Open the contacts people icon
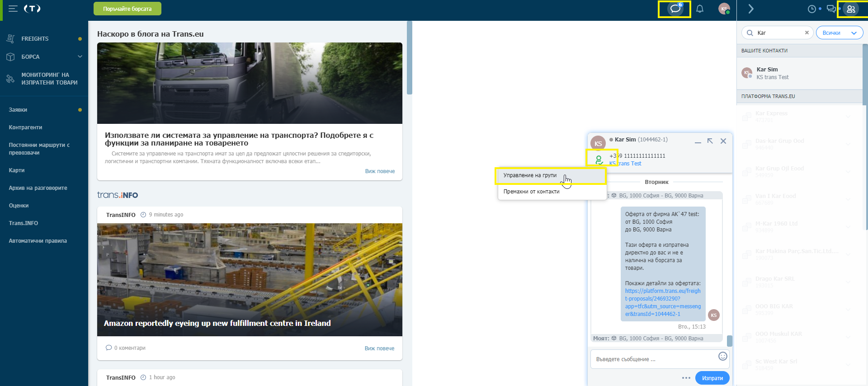868x386 pixels. point(851,9)
